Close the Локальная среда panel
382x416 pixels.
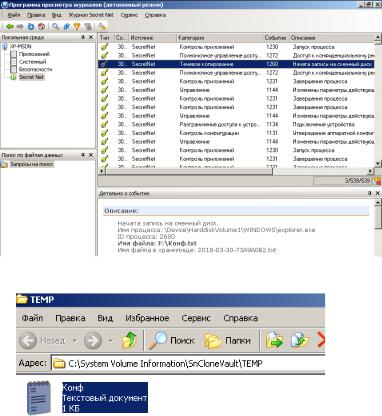pyautogui.click(x=91, y=37)
